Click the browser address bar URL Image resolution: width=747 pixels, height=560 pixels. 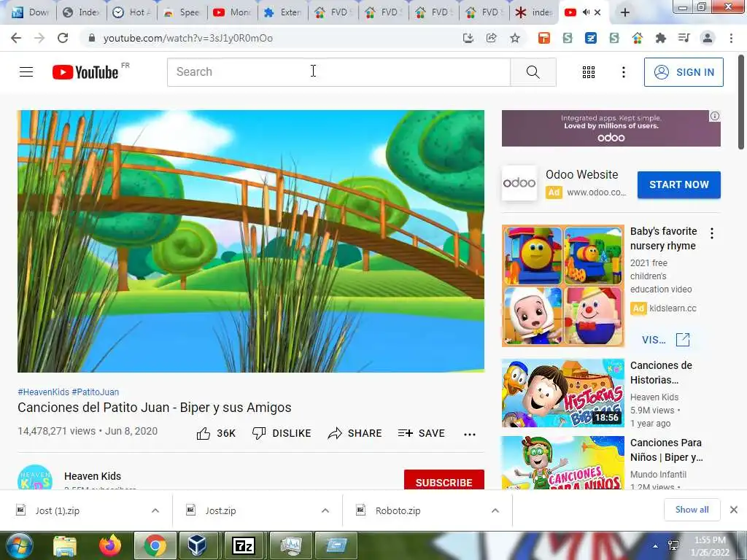click(187, 38)
